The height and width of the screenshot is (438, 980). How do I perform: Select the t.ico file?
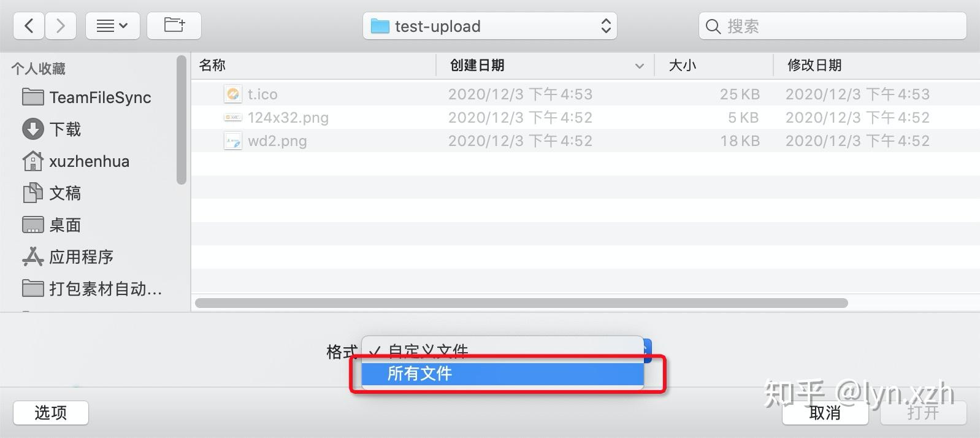[585, 94]
